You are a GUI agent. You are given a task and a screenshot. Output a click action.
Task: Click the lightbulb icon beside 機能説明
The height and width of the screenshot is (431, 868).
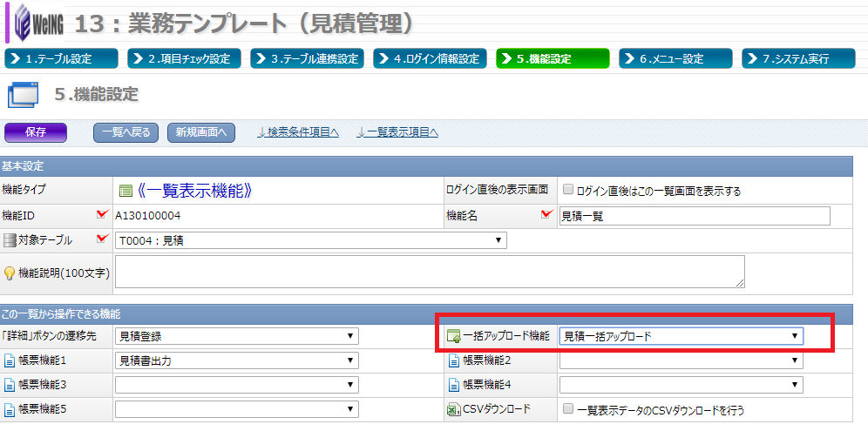click(10, 273)
